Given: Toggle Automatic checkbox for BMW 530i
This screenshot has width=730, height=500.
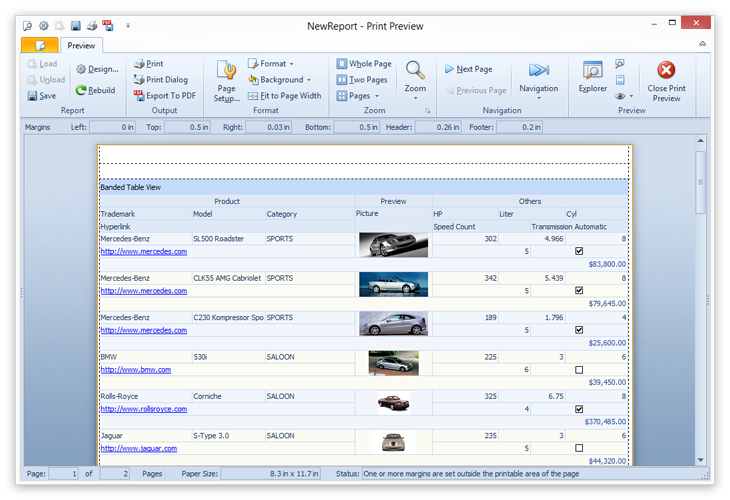Looking at the screenshot, I should click(579, 369).
